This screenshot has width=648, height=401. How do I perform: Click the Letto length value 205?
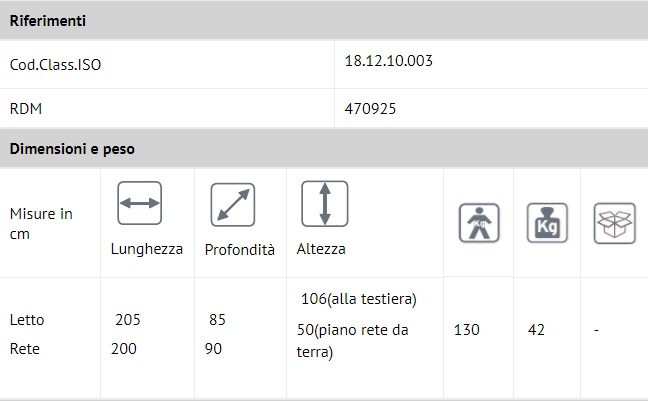(128, 320)
